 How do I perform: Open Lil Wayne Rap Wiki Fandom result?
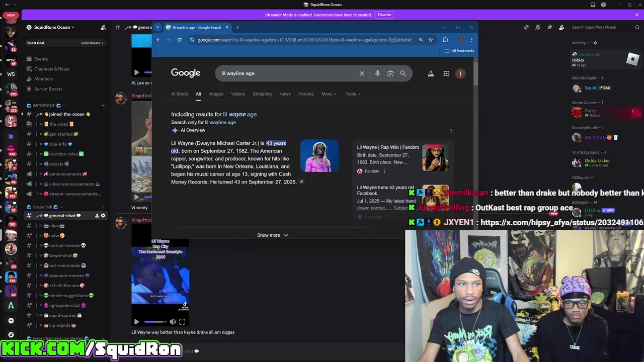coord(388,147)
